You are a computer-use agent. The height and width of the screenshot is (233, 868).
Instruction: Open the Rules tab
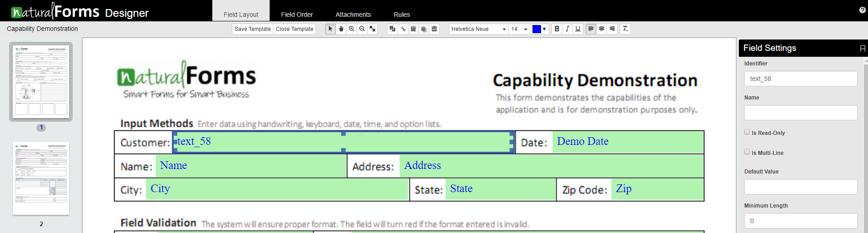(x=402, y=14)
